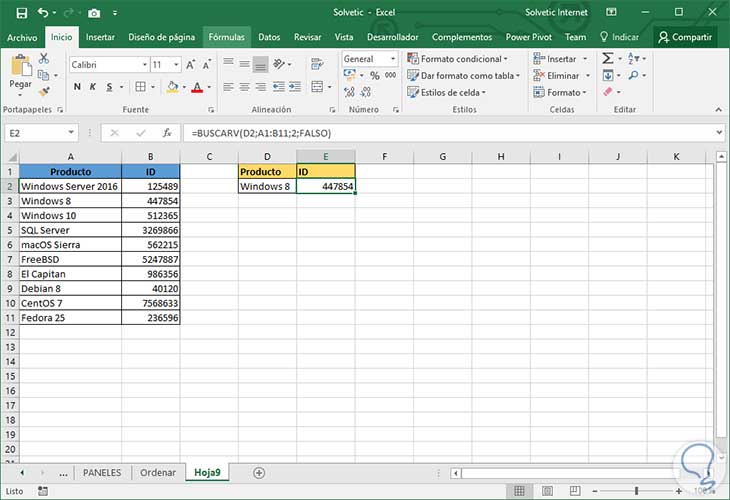Open Formato condicional menu
The width and height of the screenshot is (730, 500).
(x=457, y=59)
